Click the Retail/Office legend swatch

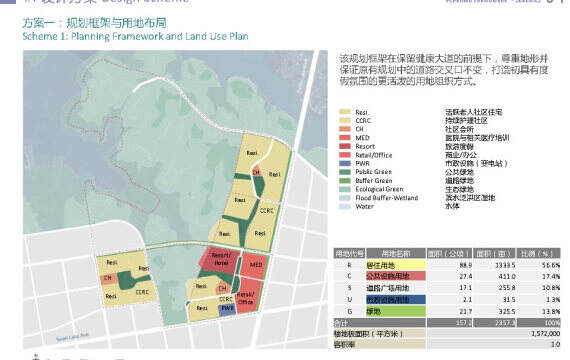pyautogui.click(x=345, y=155)
